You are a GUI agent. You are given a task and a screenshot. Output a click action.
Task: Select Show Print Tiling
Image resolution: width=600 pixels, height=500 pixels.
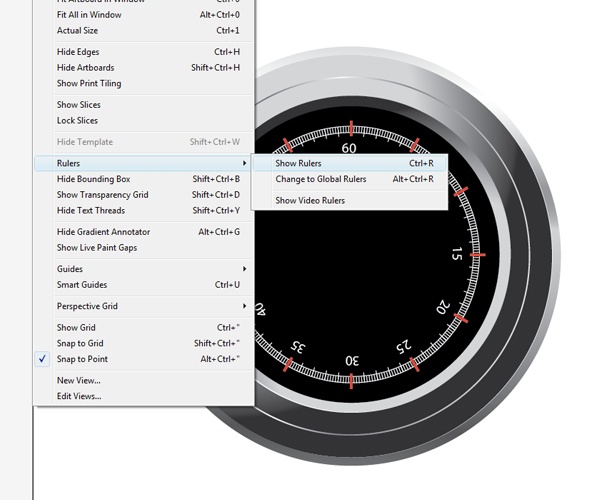(x=144, y=83)
